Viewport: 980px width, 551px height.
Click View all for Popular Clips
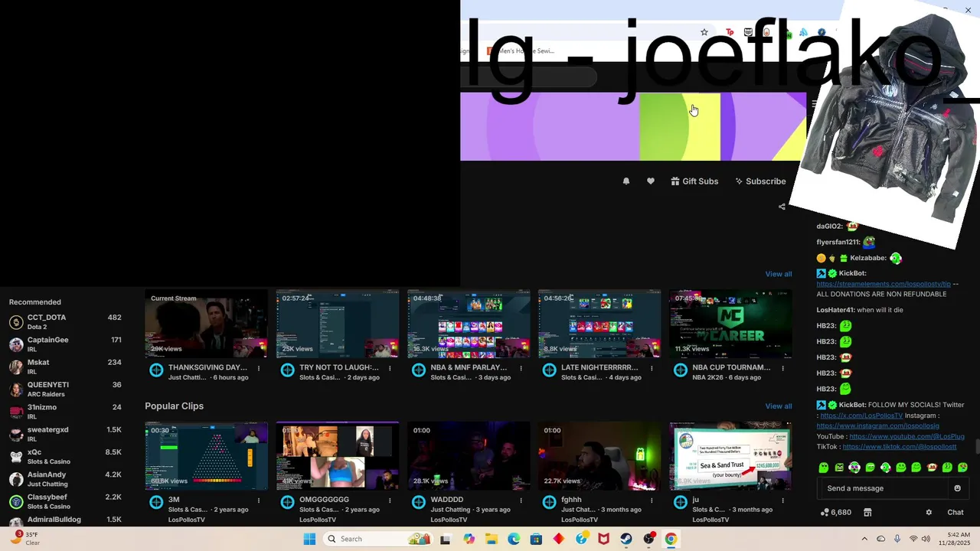tap(779, 406)
